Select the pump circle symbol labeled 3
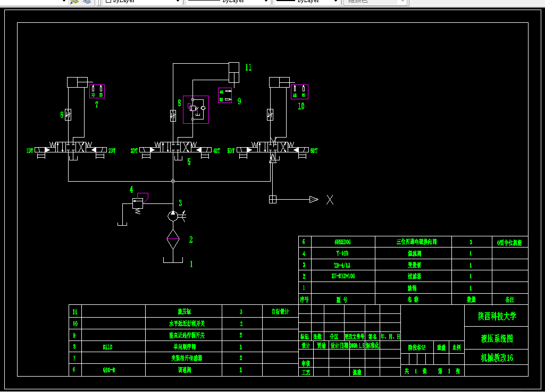 [173, 216]
